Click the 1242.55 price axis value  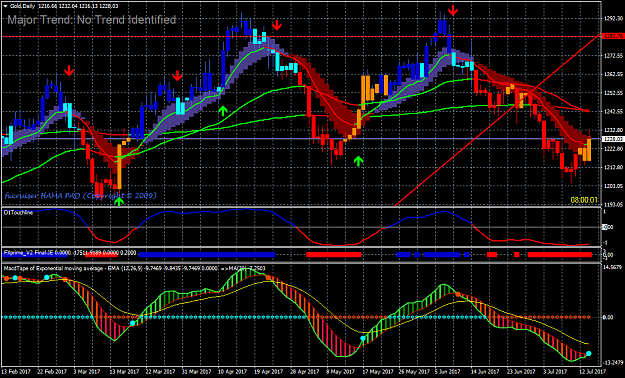pos(613,111)
